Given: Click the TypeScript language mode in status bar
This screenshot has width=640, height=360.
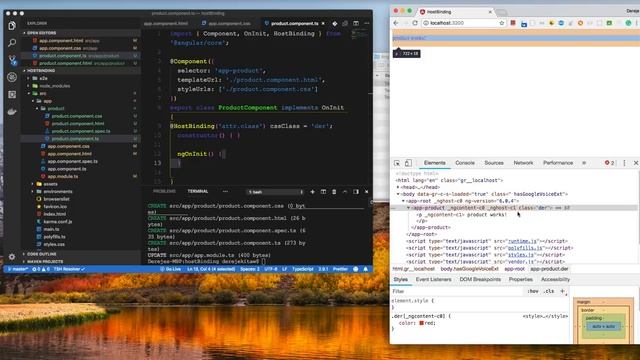Looking at the screenshot, I should pos(302,269).
